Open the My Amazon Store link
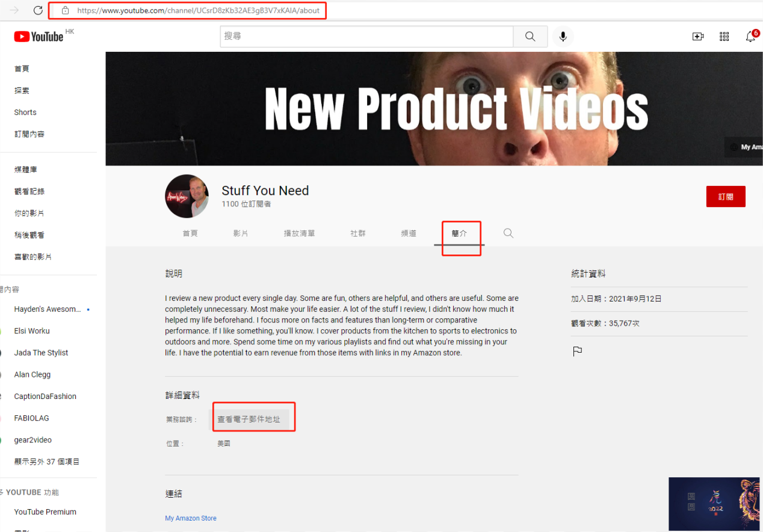763x532 pixels. [191, 518]
